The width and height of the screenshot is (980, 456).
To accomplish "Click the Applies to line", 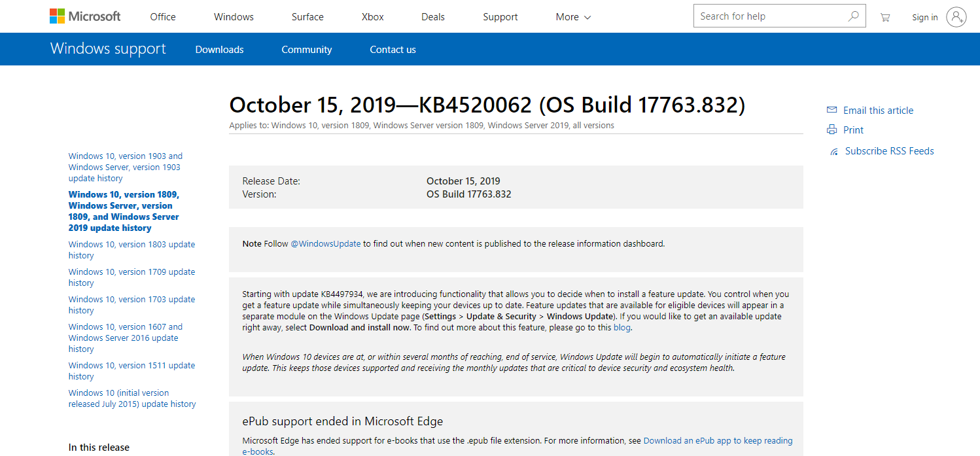I will point(421,125).
